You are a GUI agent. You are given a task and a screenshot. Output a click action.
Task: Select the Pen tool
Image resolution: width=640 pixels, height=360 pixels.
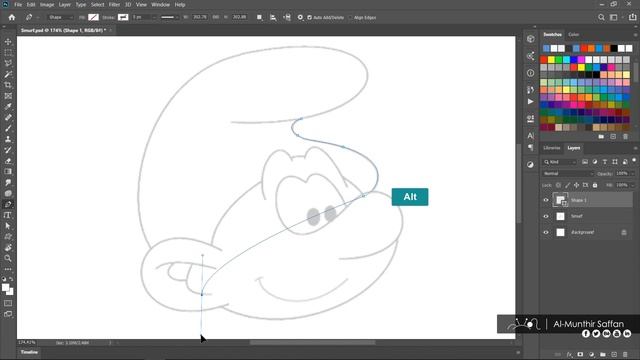point(8,204)
